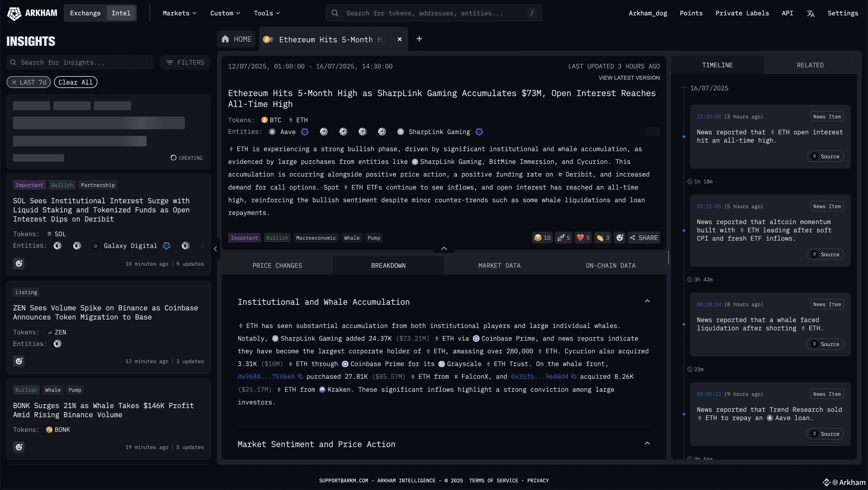Close the Ethereum Hits 5-Month High tab

click(400, 39)
